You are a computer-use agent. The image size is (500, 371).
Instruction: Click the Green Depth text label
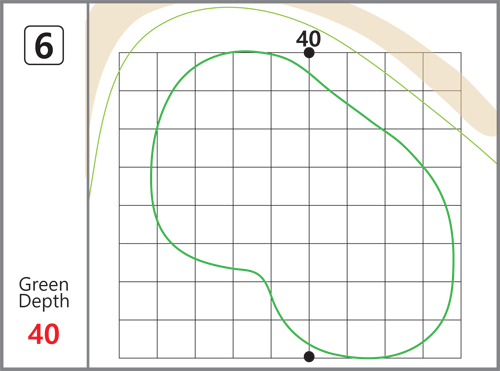[44, 293]
